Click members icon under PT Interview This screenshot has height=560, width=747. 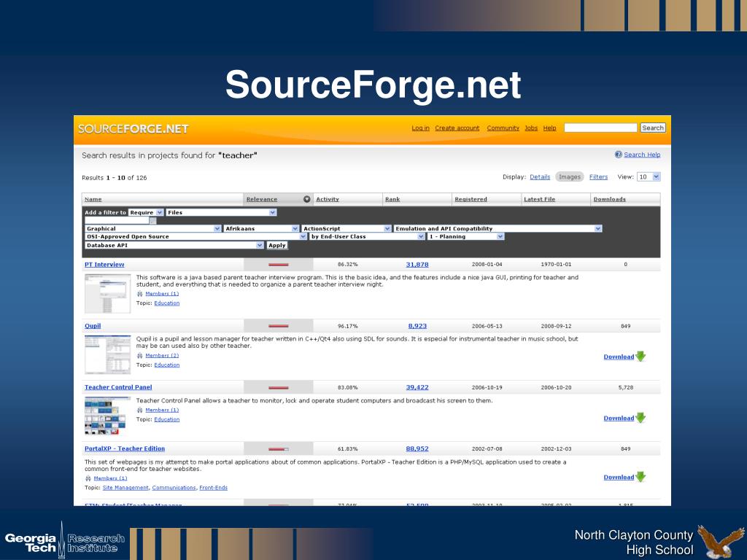click(x=139, y=294)
